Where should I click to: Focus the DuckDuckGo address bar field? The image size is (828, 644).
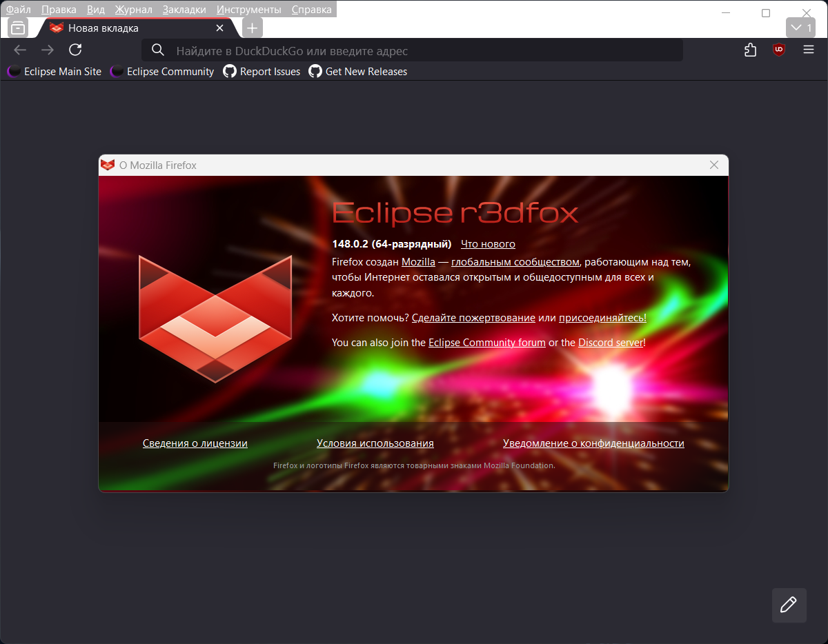point(412,50)
